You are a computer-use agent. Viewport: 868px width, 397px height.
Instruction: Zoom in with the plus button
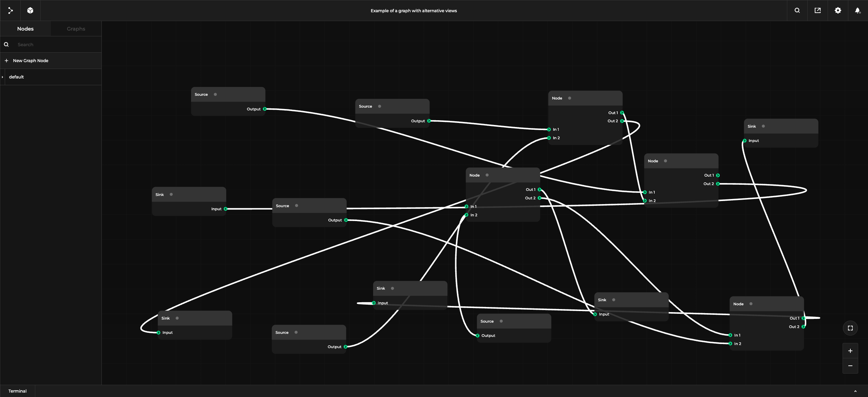850,351
